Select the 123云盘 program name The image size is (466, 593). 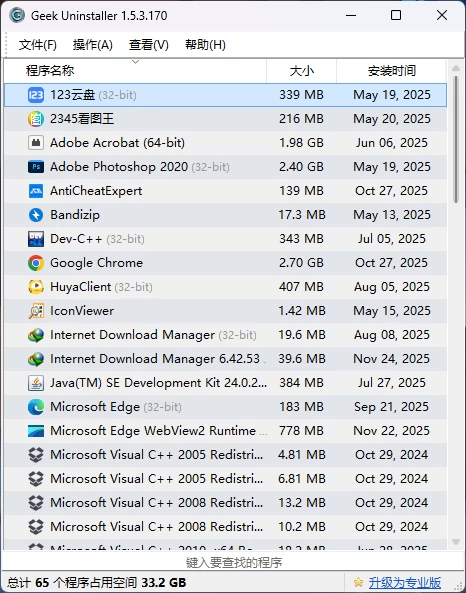pyautogui.click(x=72, y=95)
